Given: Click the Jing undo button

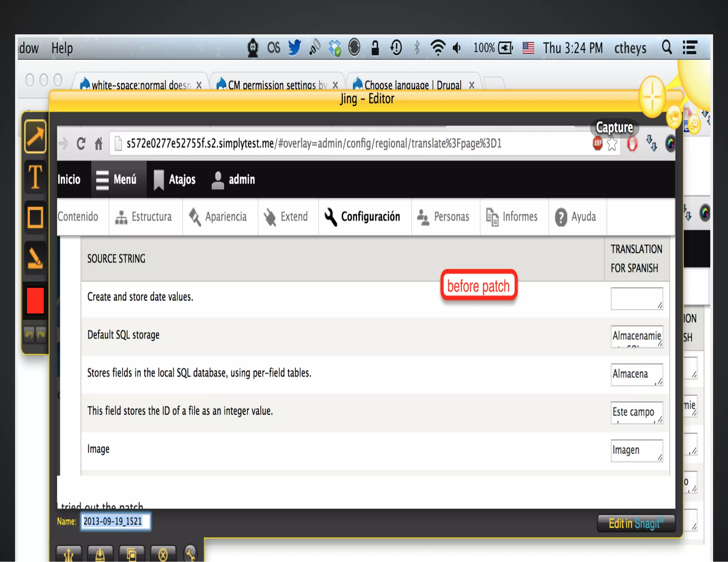Looking at the screenshot, I should pos(30,334).
